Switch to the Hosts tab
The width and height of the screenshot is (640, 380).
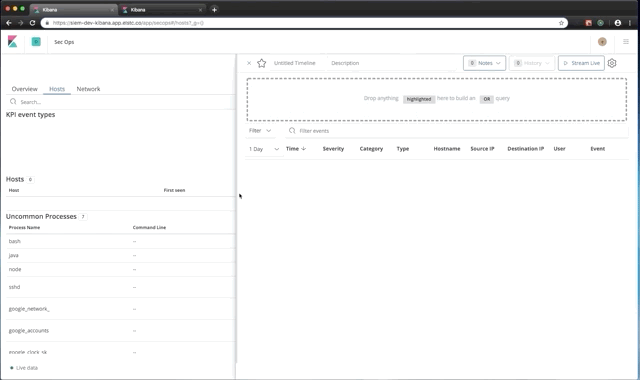coord(57,89)
